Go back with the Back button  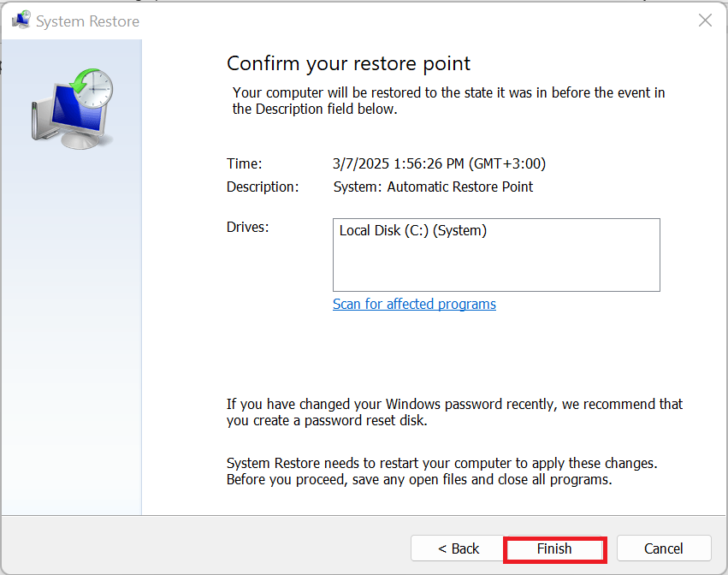pos(459,548)
